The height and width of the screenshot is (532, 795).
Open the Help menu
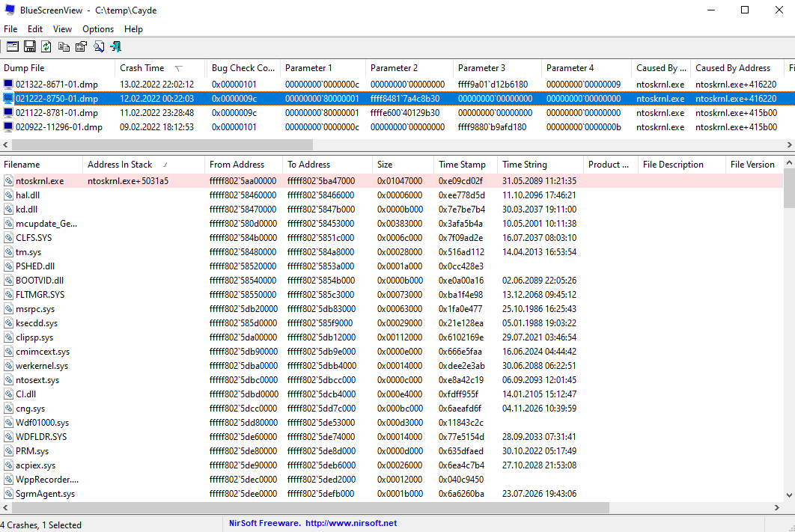(x=133, y=29)
